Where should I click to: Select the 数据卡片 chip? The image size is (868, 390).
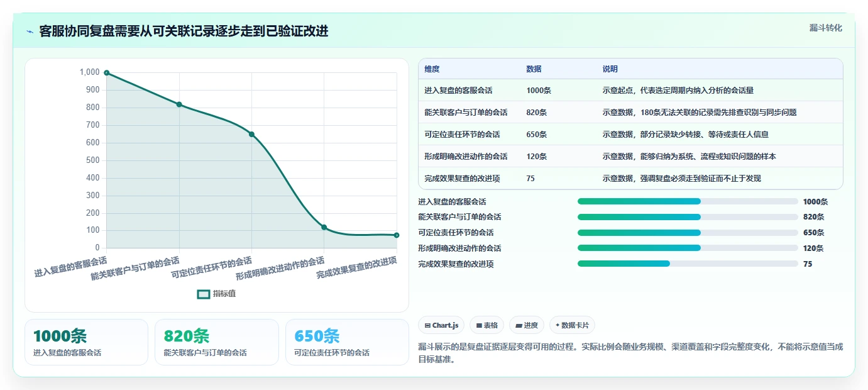pos(572,325)
